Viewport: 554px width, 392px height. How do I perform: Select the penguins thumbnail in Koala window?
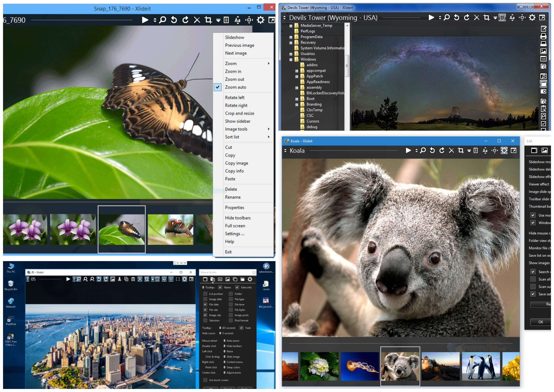coord(481,366)
